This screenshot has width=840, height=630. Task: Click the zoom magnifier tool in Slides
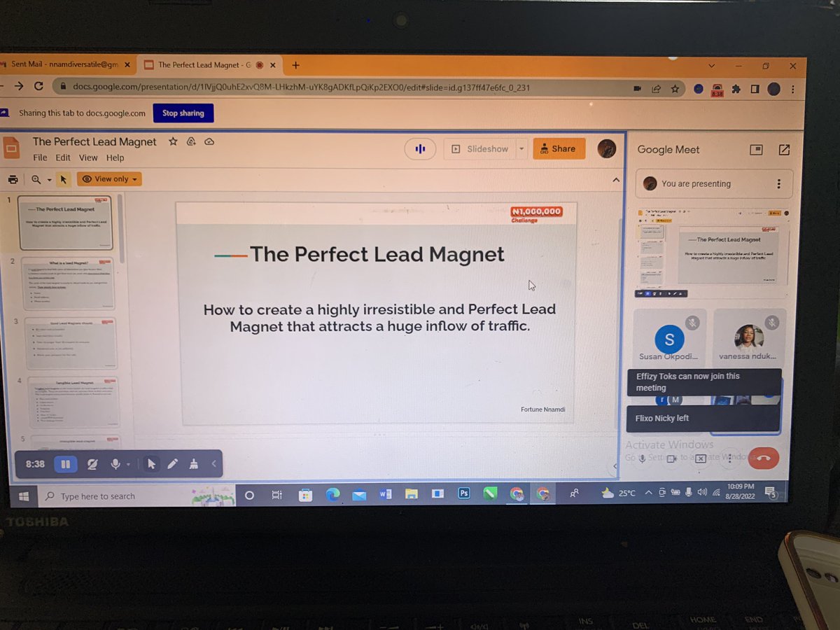pos(36,179)
